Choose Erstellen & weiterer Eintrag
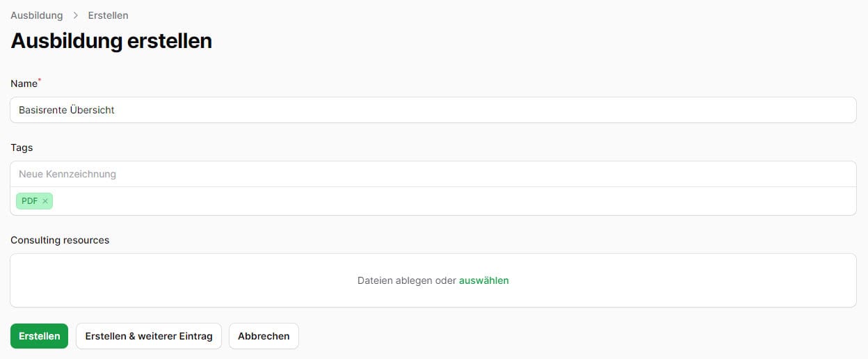The height and width of the screenshot is (359, 868). pyautogui.click(x=149, y=336)
